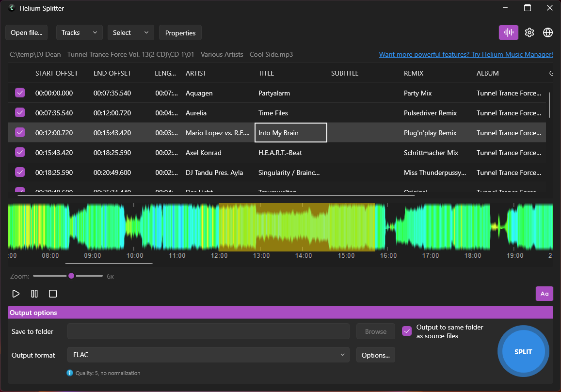Click the 10:00 mark on waveform timeline
Screen dimensions: 561x392
[134, 256]
